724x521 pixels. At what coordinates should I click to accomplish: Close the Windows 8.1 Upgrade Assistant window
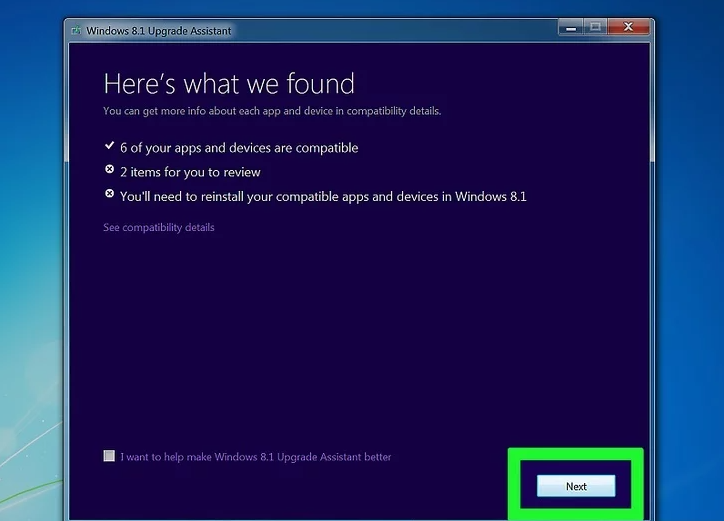628,27
